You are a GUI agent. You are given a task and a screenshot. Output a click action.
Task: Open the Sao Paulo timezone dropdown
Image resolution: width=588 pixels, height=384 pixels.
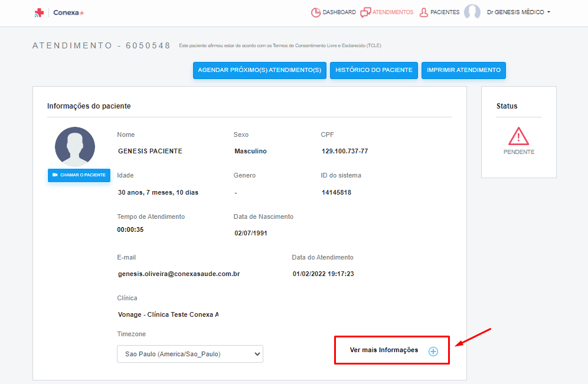pos(190,354)
